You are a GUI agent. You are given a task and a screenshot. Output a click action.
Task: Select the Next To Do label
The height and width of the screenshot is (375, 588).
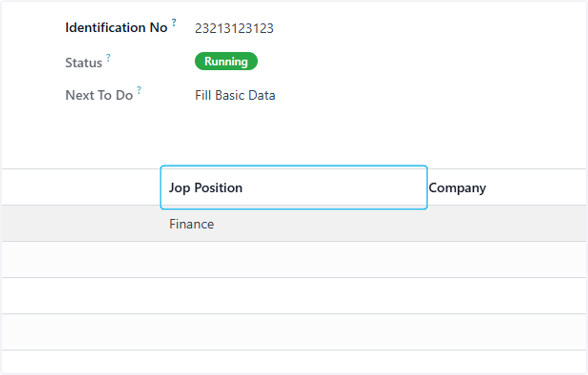point(99,95)
